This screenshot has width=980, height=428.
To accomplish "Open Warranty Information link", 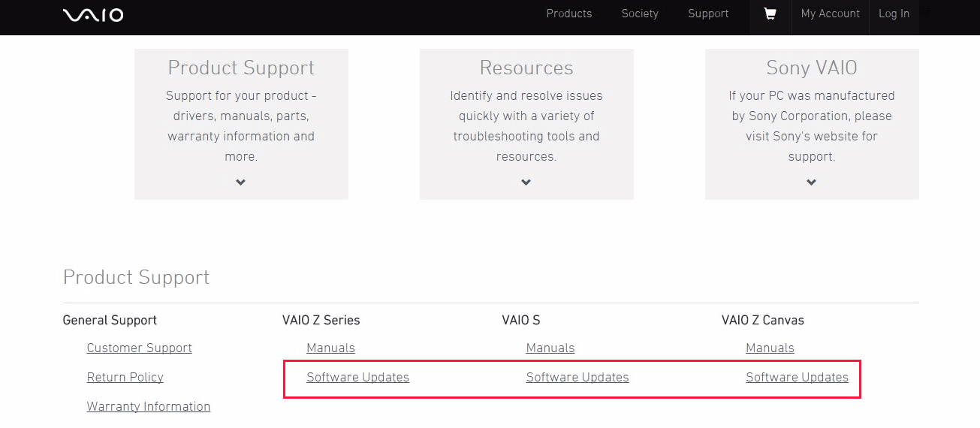I will (x=149, y=406).
